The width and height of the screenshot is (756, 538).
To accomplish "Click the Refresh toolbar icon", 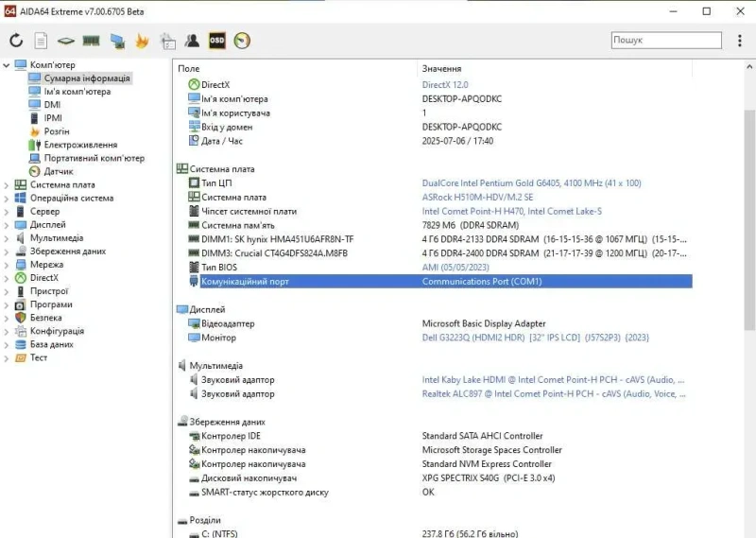I will point(16,41).
